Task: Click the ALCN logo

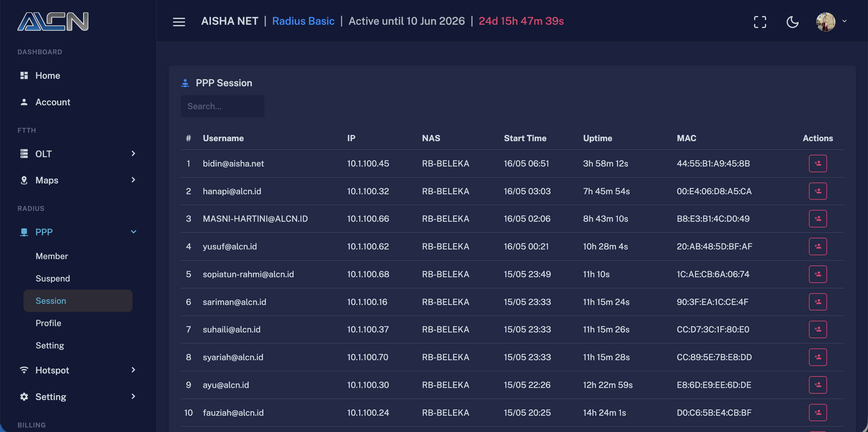Action: 53,22
